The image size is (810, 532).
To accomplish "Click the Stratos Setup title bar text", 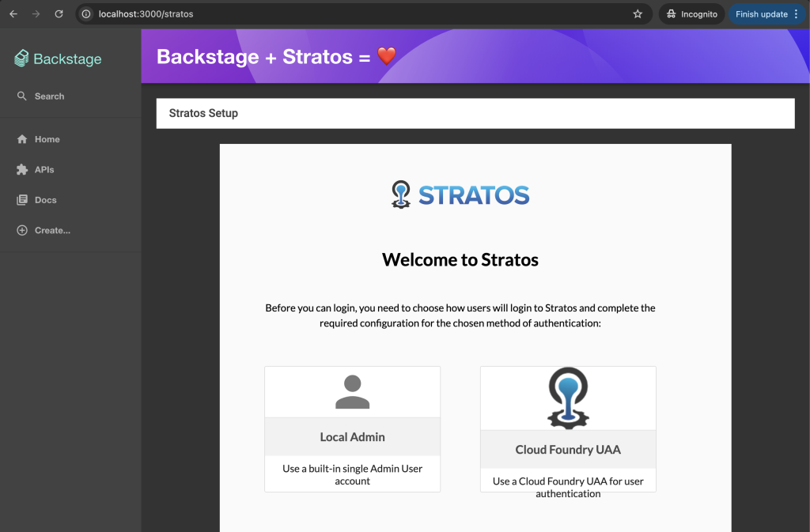I will click(203, 113).
